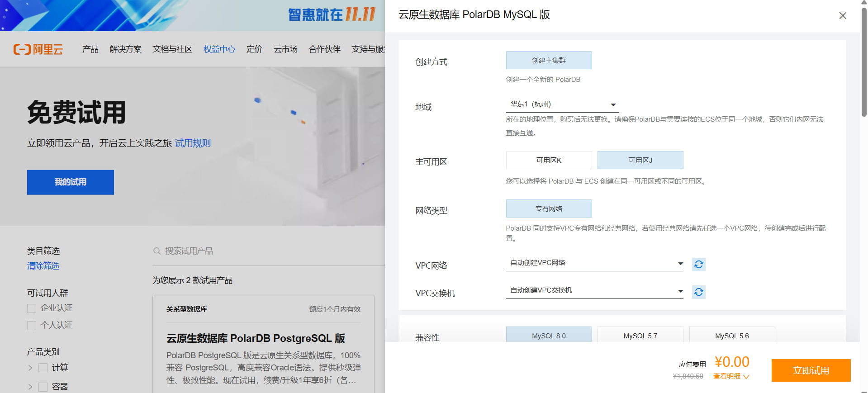
Task: Expand the 容器 category chevron
Action: (x=30, y=387)
